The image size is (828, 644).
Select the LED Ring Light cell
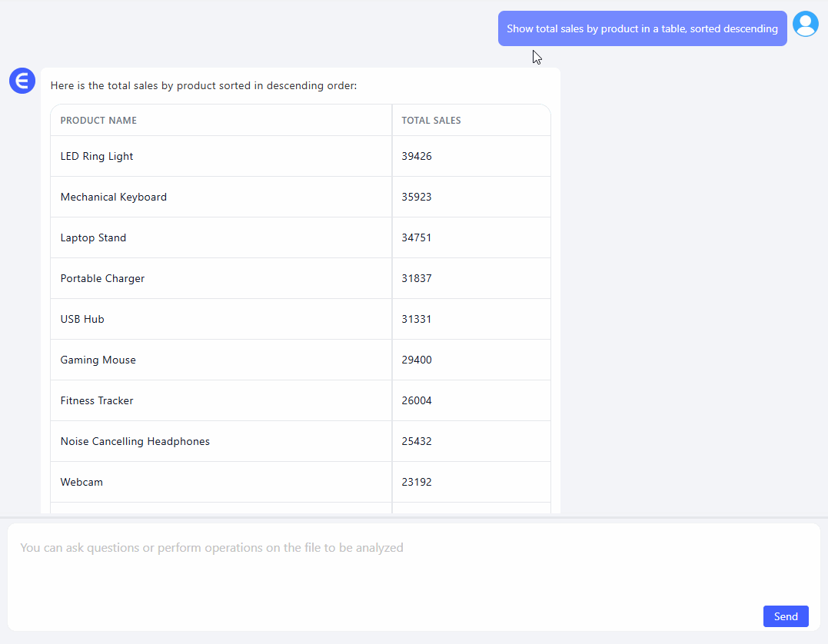[97, 156]
